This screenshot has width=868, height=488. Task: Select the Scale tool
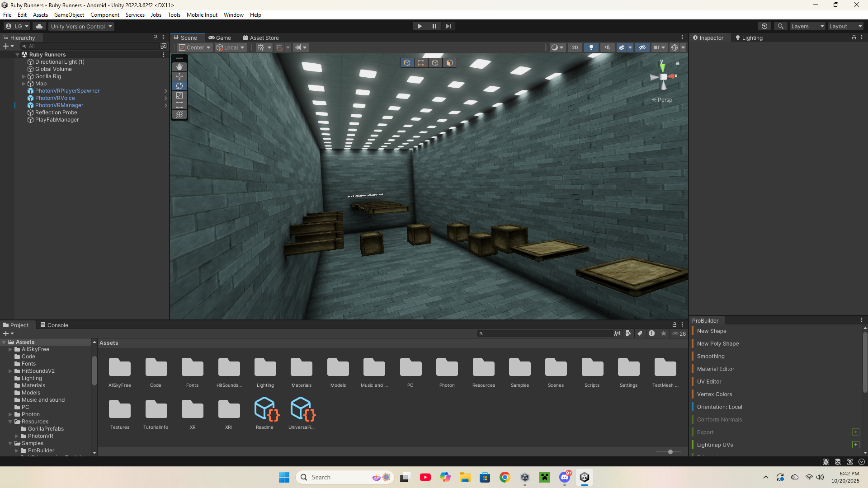(179, 95)
